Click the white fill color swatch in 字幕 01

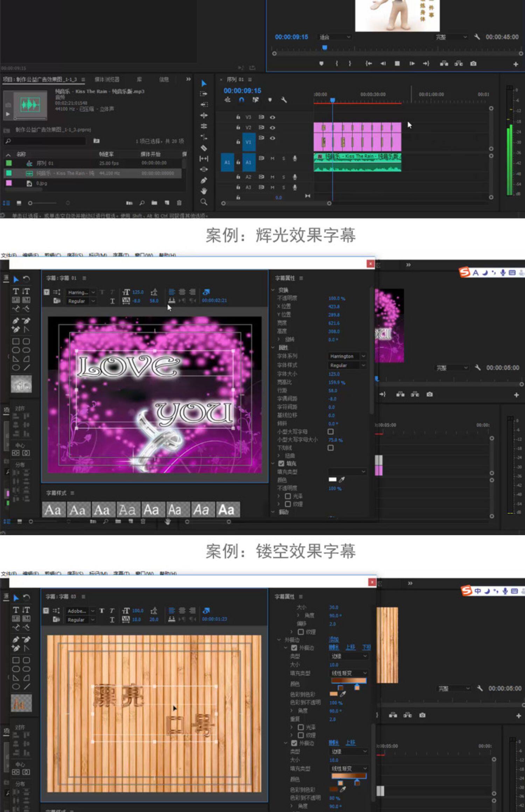[332, 479]
